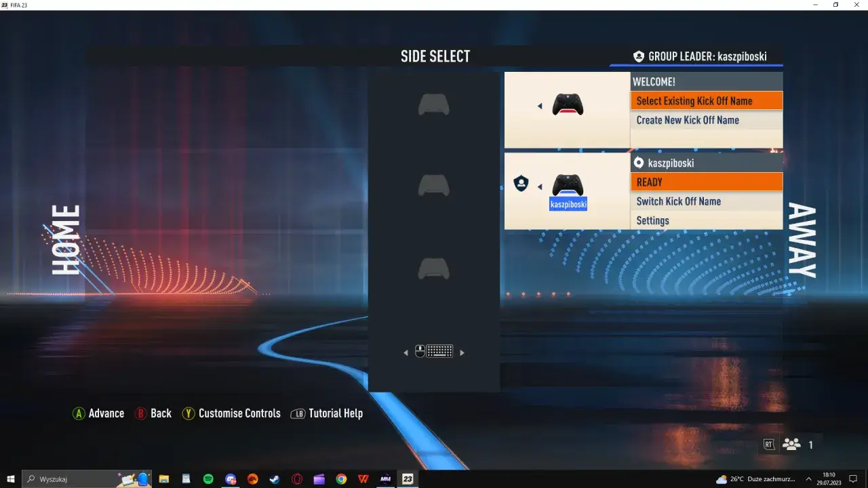Click the controller icon assigned to kaszpiboski
This screenshot has height=488, width=868.
tap(568, 184)
